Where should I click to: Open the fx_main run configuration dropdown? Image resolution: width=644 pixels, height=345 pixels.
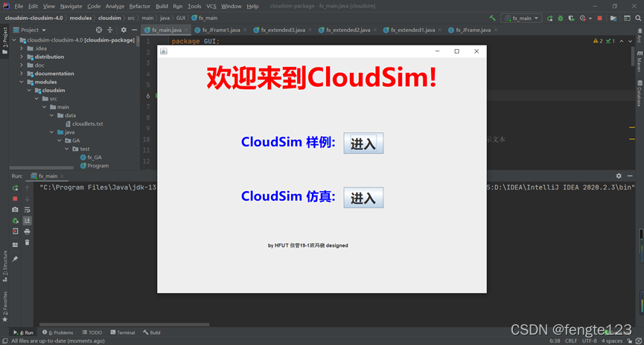click(x=521, y=18)
